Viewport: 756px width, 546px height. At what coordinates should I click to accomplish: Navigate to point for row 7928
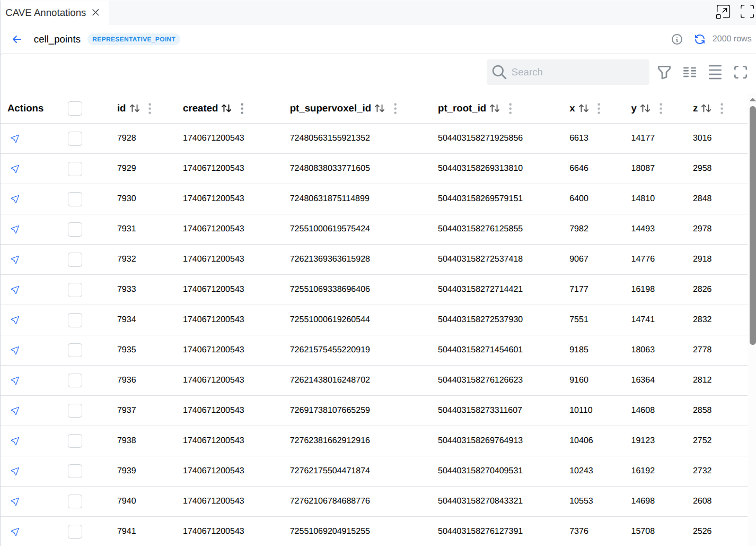click(15, 138)
